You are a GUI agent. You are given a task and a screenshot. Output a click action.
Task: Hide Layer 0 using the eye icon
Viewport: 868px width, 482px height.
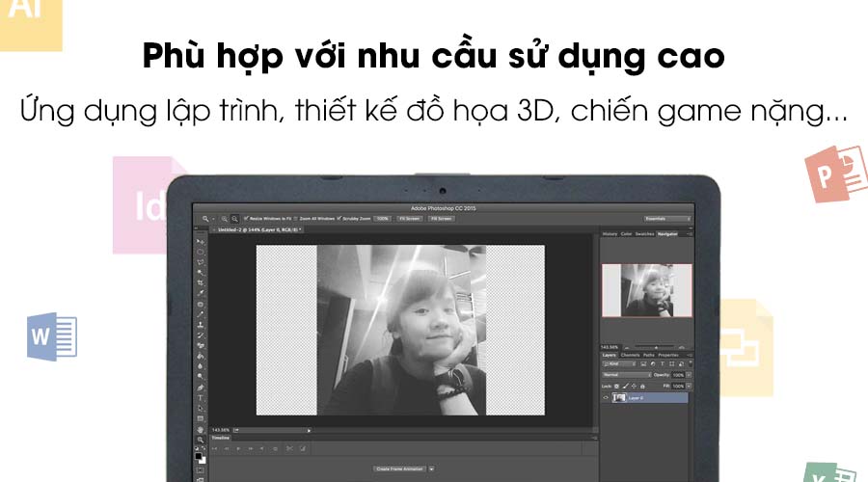tap(606, 398)
